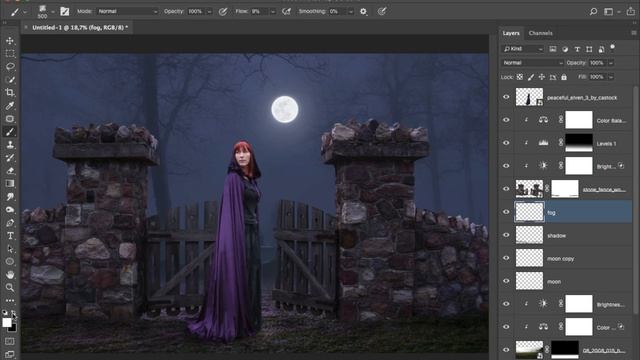The width and height of the screenshot is (640, 360).
Task: Click the share icon top right
Action: click(x=631, y=11)
